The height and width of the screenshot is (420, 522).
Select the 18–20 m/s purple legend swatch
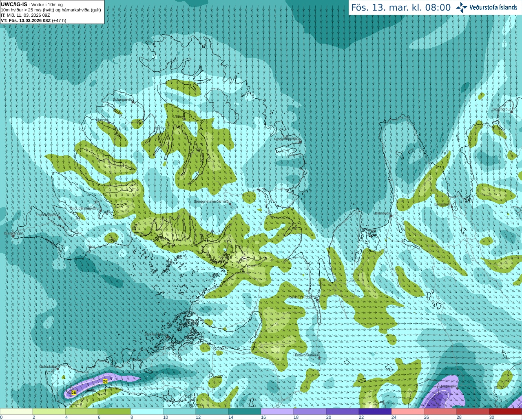coord(310,411)
